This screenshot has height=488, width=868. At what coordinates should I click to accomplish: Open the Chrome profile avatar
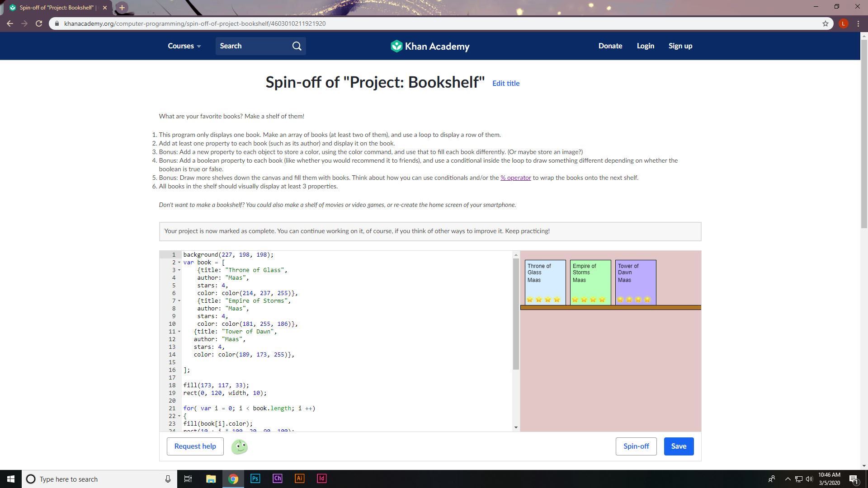[843, 23]
